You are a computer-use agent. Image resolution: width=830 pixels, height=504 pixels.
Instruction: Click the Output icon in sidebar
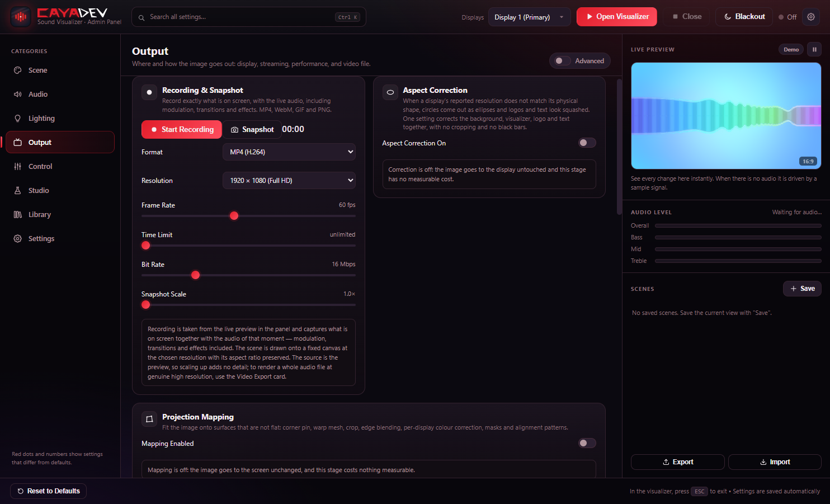[18, 143]
